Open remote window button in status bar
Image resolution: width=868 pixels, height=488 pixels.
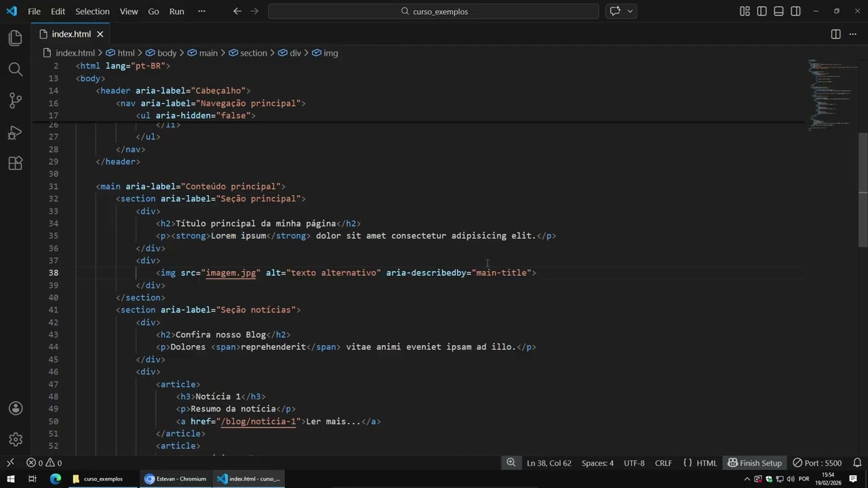click(x=9, y=463)
